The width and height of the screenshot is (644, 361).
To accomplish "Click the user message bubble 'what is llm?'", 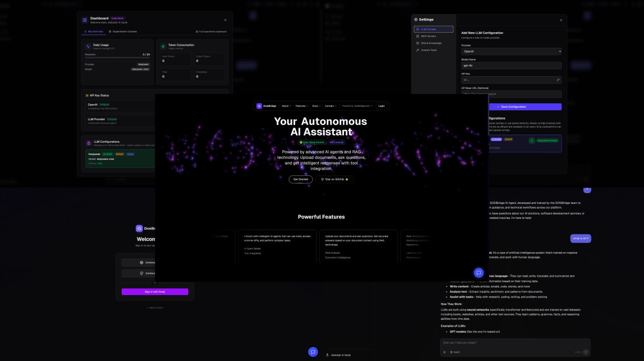I will pyautogui.click(x=581, y=238).
